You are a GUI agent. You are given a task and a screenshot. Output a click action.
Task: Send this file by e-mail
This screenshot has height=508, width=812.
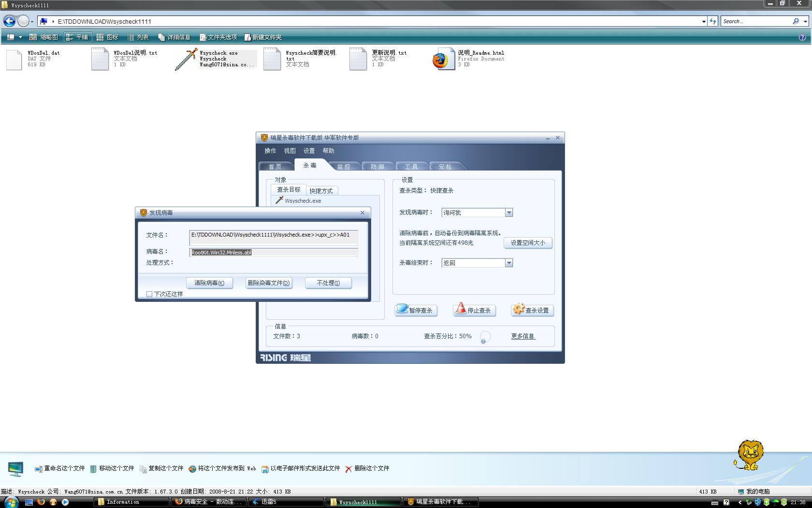(x=301, y=468)
